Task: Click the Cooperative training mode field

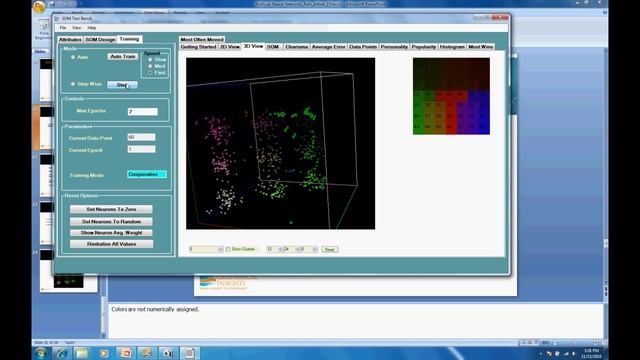Action: click(x=147, y=174)
